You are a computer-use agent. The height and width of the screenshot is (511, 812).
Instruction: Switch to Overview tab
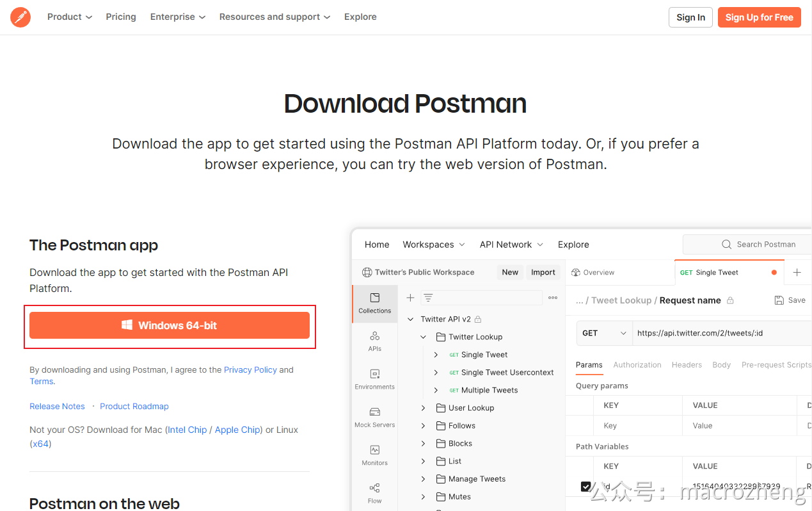tap(593, 272)
